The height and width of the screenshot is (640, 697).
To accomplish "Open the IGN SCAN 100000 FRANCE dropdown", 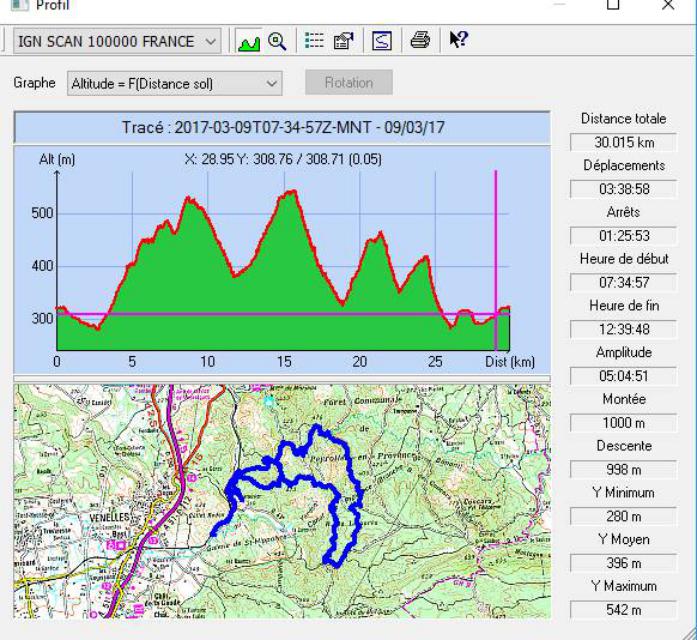I will pyautogui.click(x=209, y=42).
